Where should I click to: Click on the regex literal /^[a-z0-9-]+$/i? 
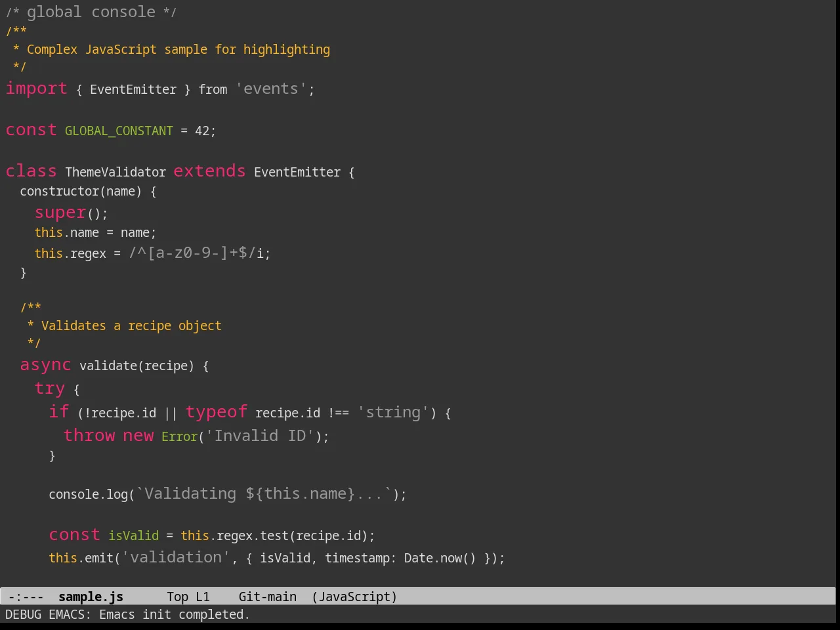coord(196,253)
